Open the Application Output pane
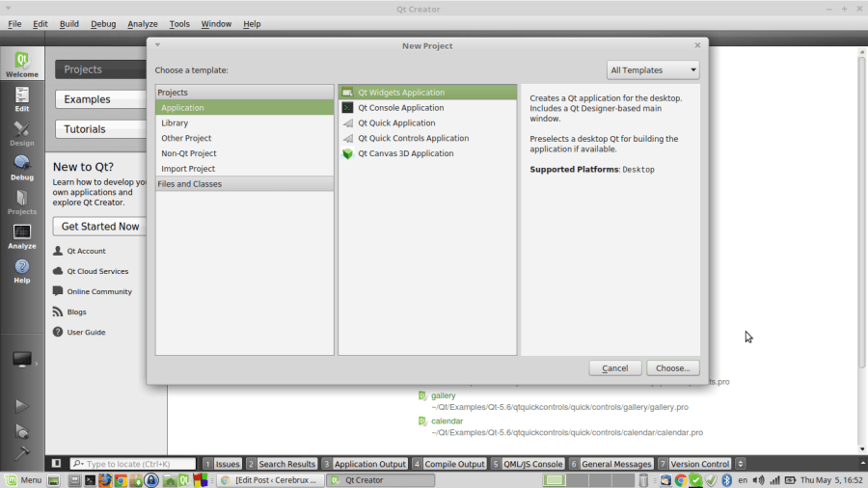Image resolution: width=868 pixels, height=488 pixels. [x=365, y=464]
